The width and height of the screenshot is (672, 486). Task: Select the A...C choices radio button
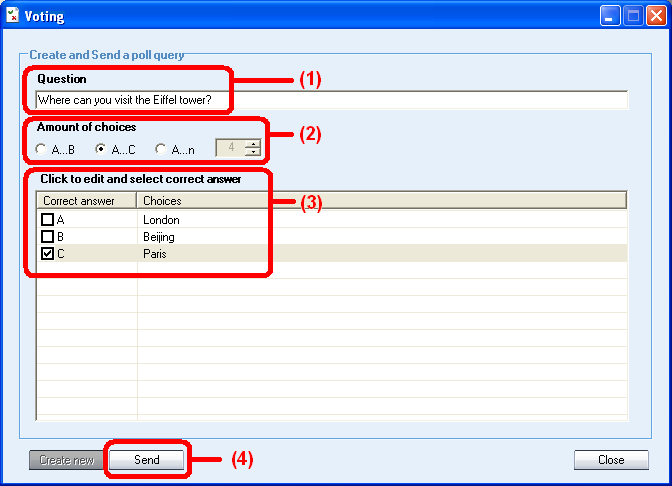[x=100, y=150]
